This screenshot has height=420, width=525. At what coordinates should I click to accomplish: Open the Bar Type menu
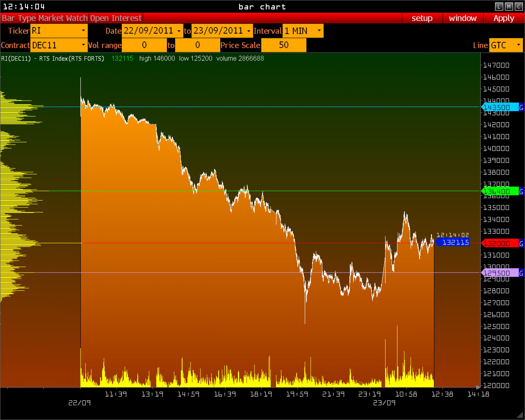19,18
